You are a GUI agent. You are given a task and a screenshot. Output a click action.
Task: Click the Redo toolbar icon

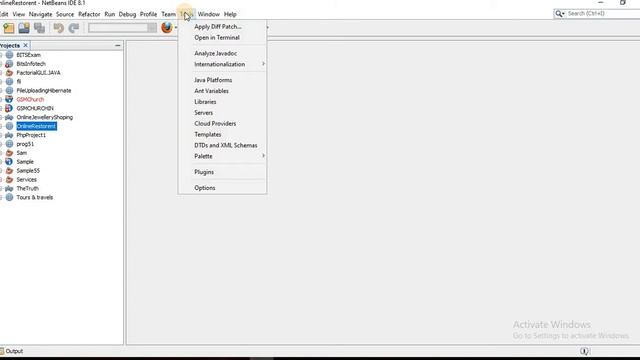click(74, 28)
